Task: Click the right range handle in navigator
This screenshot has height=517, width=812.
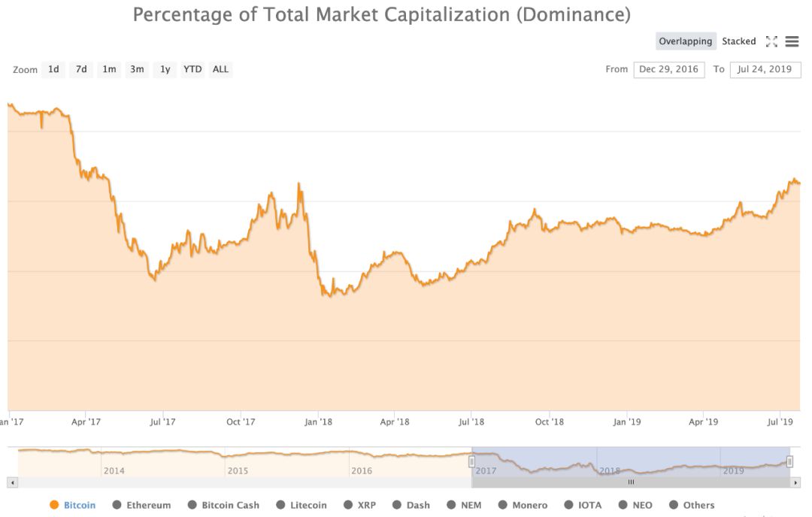Action: pos(789,461)
